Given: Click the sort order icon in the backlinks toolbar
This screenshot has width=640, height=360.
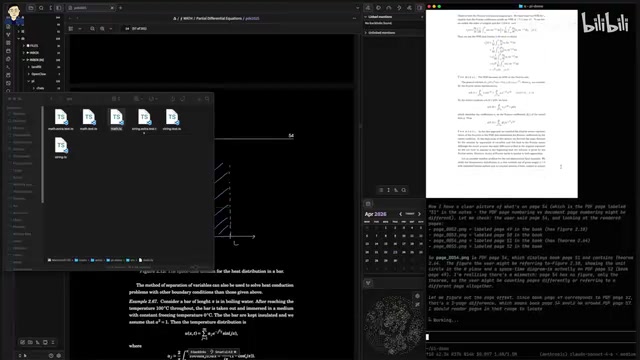Looking at the screenshot, I should [396, 190].
